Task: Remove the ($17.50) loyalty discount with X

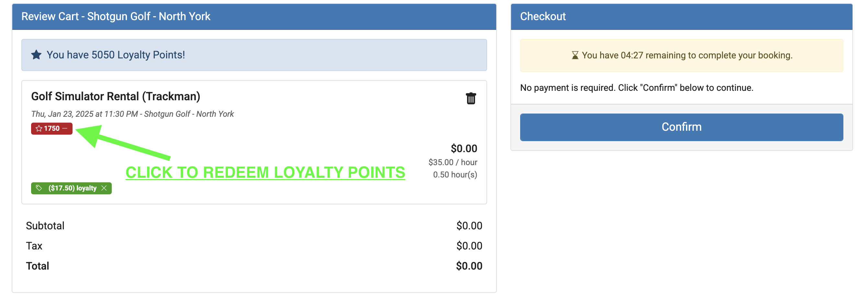Action: (104, 188)
